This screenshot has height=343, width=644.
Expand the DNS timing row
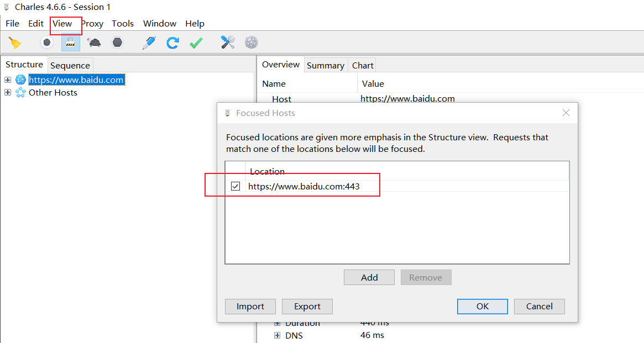(x=278, y=336)
